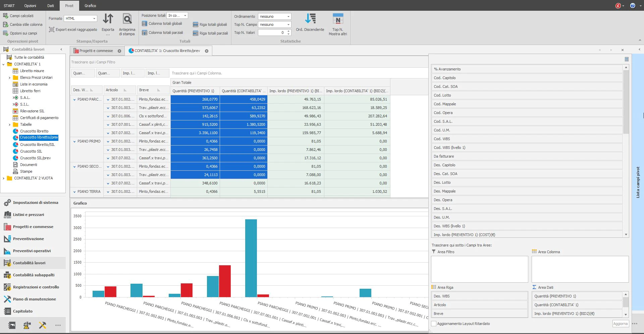The width and height of the screenshot is (644, 334).
Task: Click the Aggiorna button
Action: [620, 324]
